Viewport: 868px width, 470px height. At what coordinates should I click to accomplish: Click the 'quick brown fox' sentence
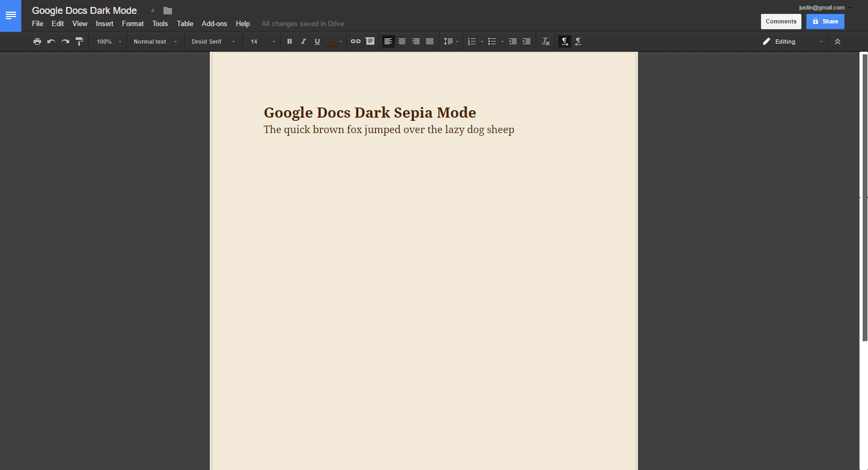pos(389,130)
